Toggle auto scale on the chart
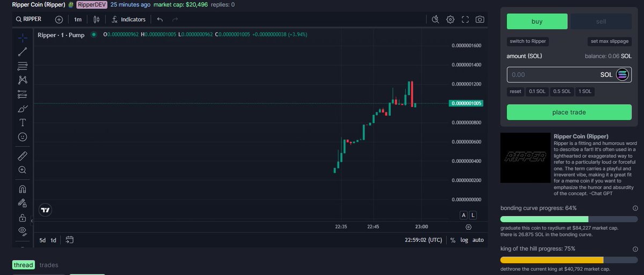This screenshot has width=644, height=275. click(478, 240)
